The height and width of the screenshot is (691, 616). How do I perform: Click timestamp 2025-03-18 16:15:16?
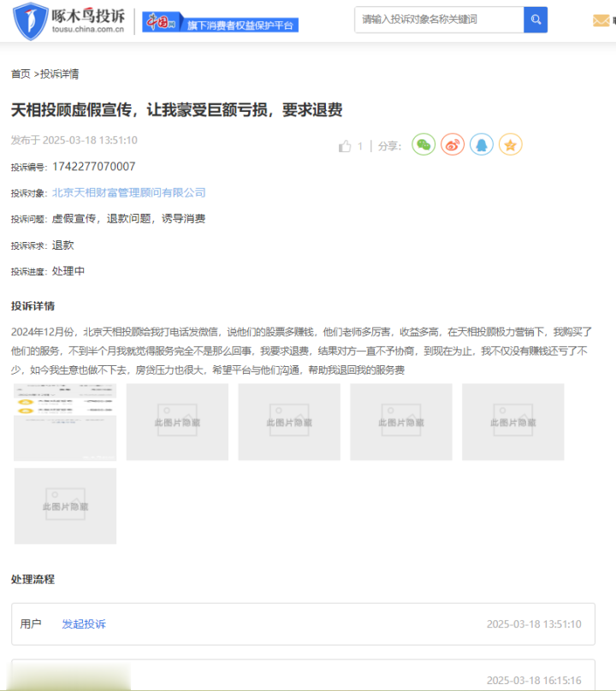[534, 681]
